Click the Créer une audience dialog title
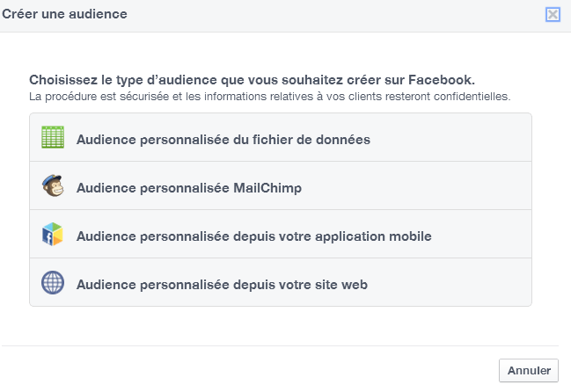571x392 pixels. pyautogui.click(x=64, y=14)
